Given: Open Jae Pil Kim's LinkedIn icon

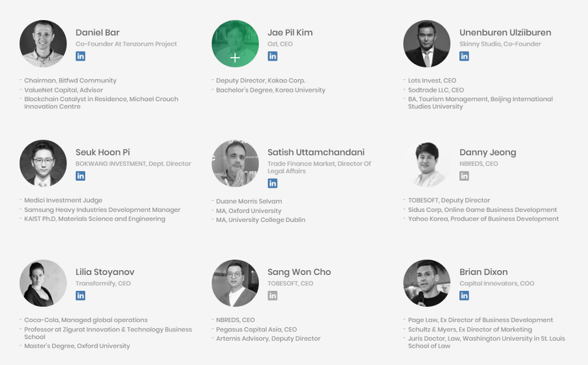Looking at the screenshot, I should (x=272, y=57).
